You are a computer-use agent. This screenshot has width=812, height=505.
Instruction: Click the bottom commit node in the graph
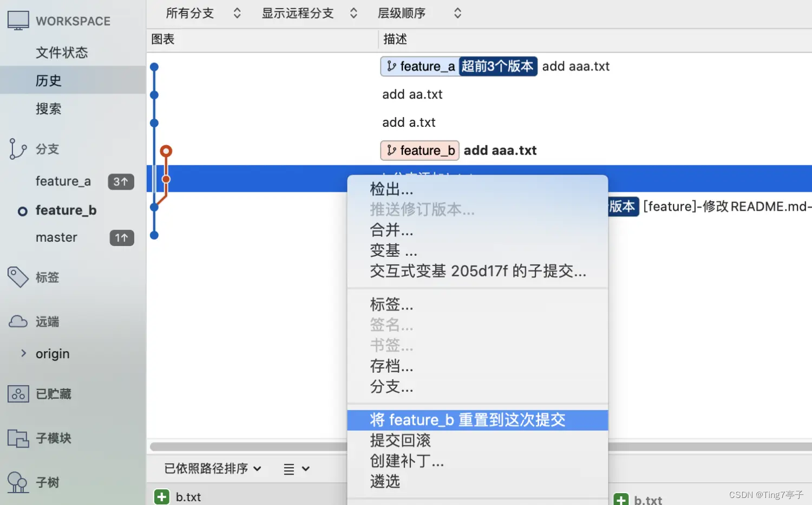click(154, 235)
